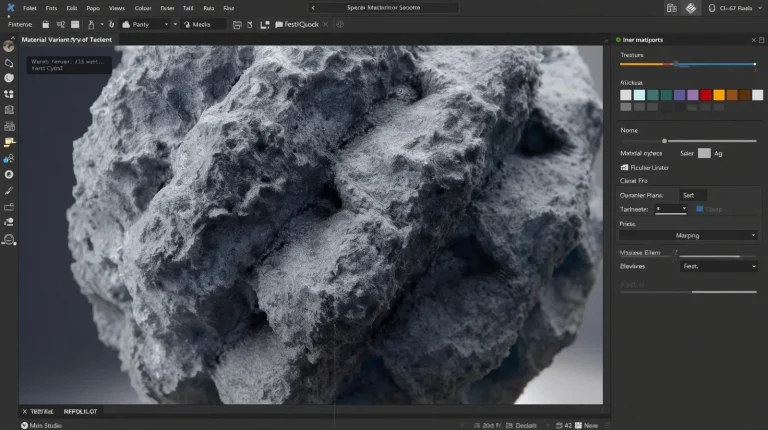Screen dimensions: 768x430
Task: Click the yellow layer icon in left sidebar
Action: pos(9,142)
